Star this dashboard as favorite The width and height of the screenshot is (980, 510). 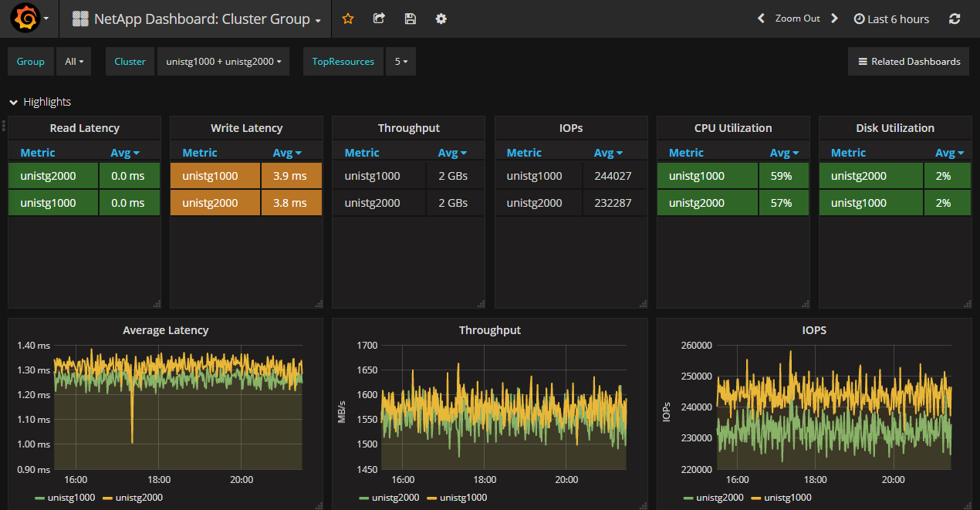[348, 19]
